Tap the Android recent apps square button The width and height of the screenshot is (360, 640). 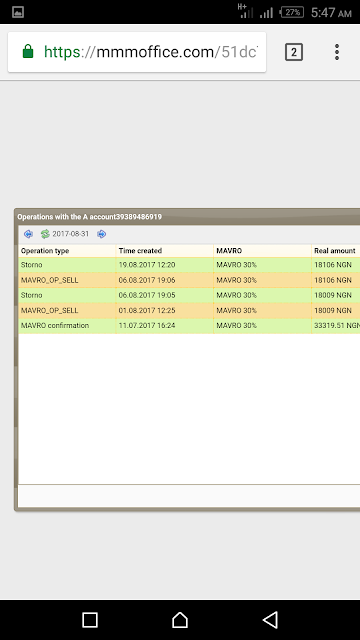tap(90, 620)
